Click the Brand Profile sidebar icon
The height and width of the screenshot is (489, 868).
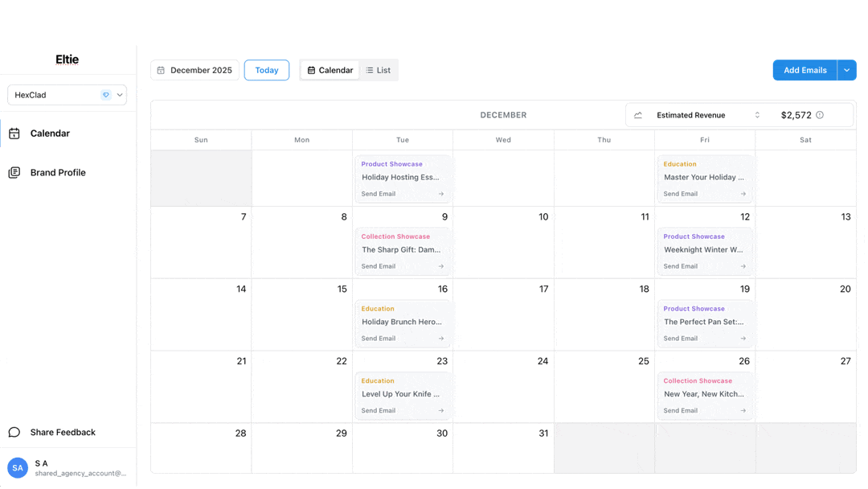(14, 173)
